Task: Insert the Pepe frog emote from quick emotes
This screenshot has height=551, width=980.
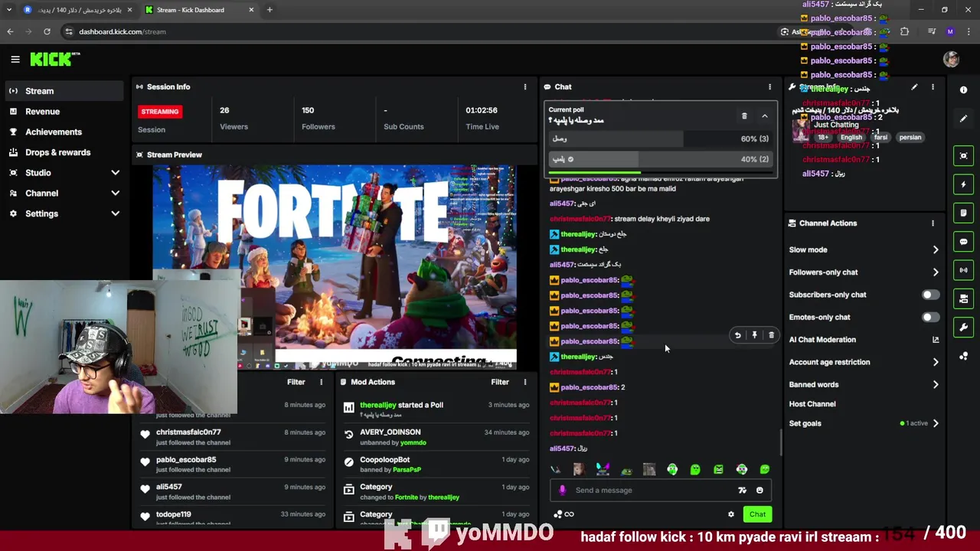Action: [x=626, y=470]
